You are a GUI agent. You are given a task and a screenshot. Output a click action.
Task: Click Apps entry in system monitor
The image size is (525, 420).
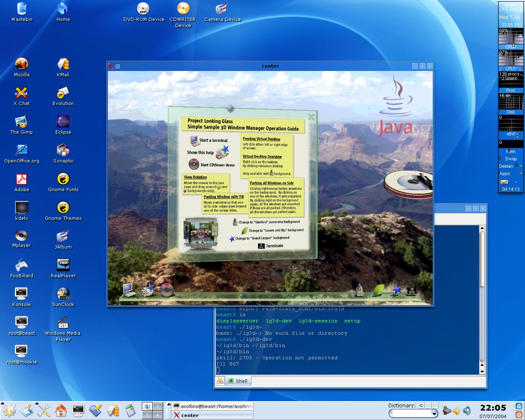[x=505, y=173]
